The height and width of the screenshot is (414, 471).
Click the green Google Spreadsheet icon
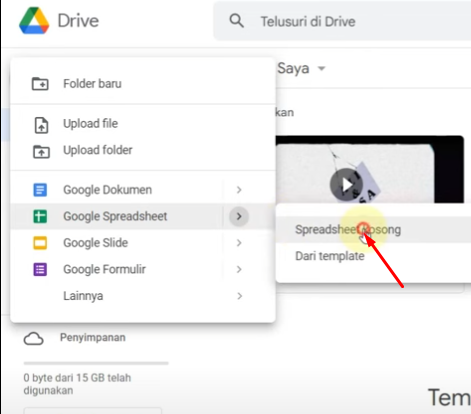40,216
